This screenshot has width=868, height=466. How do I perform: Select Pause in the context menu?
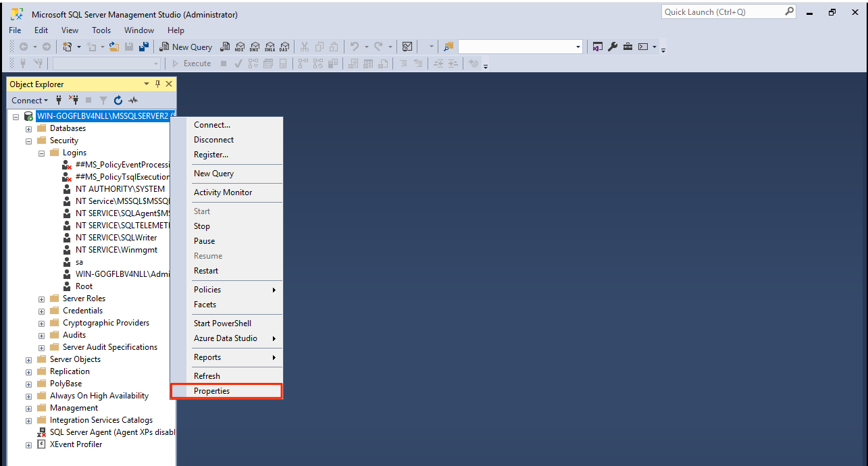click(226, 241)
